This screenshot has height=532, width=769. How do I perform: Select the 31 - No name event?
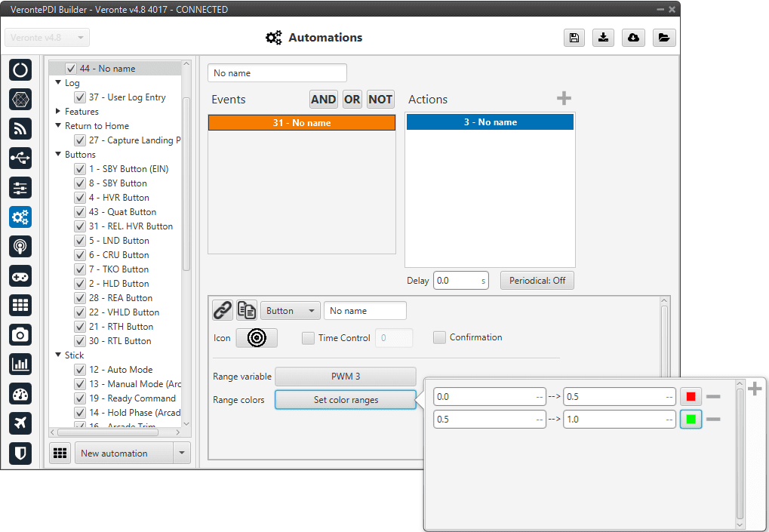(x=301, y=123)
